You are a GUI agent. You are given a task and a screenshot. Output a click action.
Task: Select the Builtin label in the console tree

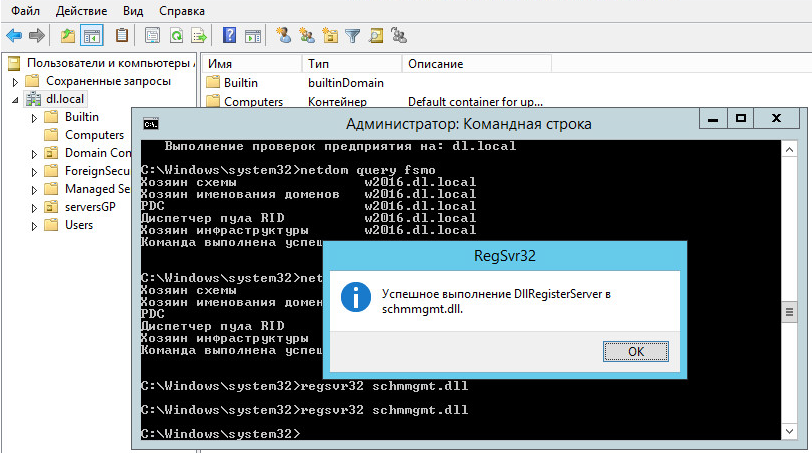click(82, 117)
